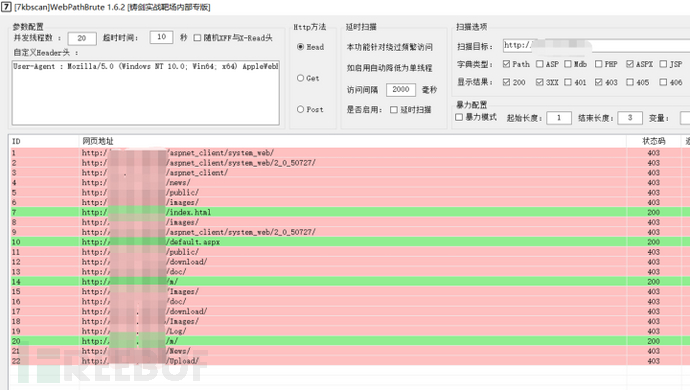Select the /Upload/ result URL

(140, 361)
